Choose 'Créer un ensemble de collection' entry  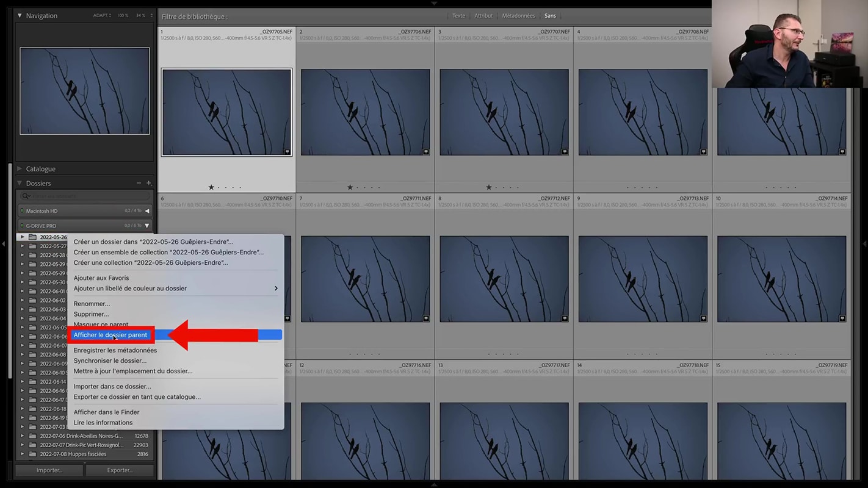pos(168,253)
